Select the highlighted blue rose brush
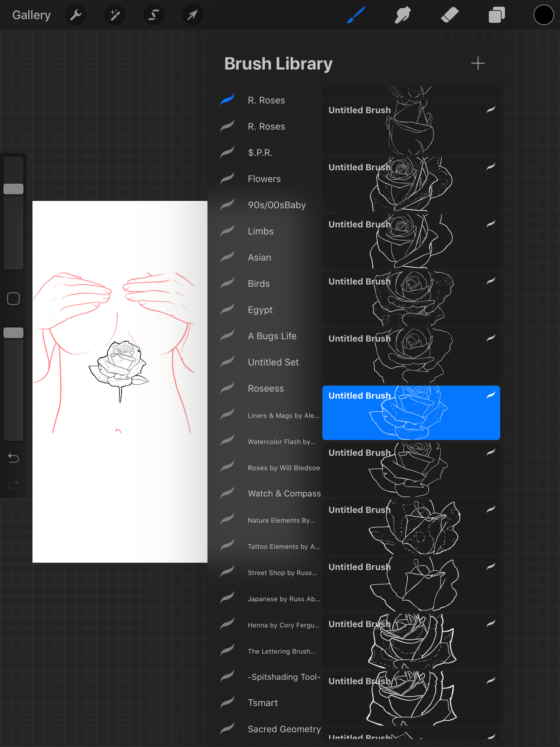 point(411,412)
